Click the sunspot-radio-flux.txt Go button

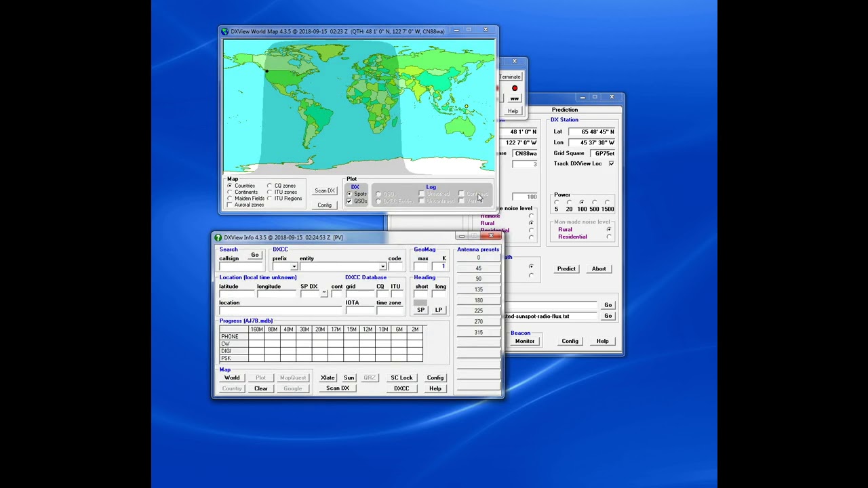pos(608,316)
